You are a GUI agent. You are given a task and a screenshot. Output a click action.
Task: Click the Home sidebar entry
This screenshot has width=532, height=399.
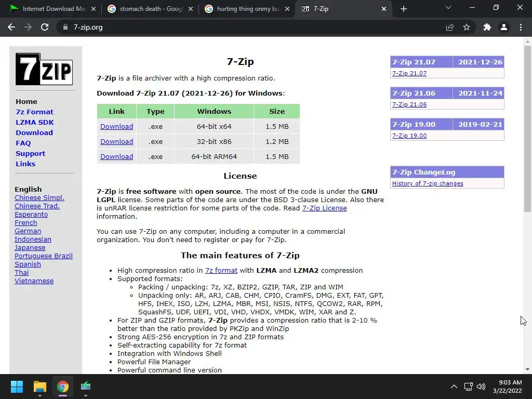[x=26, y=101]
